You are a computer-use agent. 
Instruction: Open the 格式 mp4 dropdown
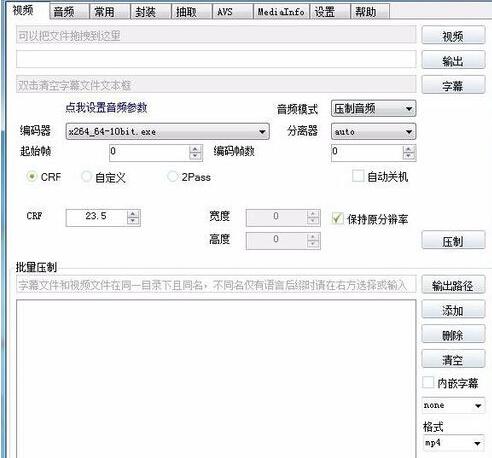tap(453, 443)
